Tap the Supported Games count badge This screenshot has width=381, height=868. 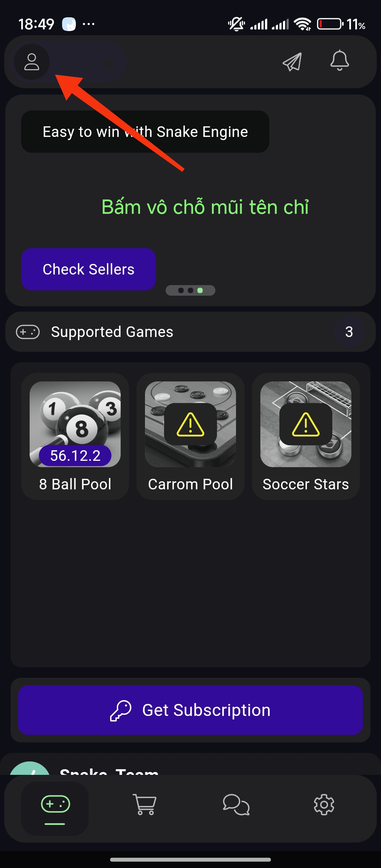(x=349, y=332)
